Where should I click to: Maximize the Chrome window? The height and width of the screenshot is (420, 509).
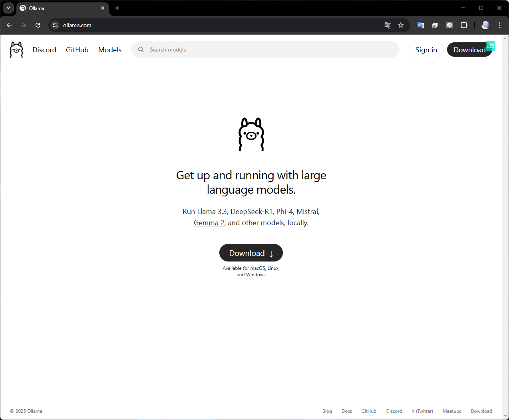coord(481,8)
